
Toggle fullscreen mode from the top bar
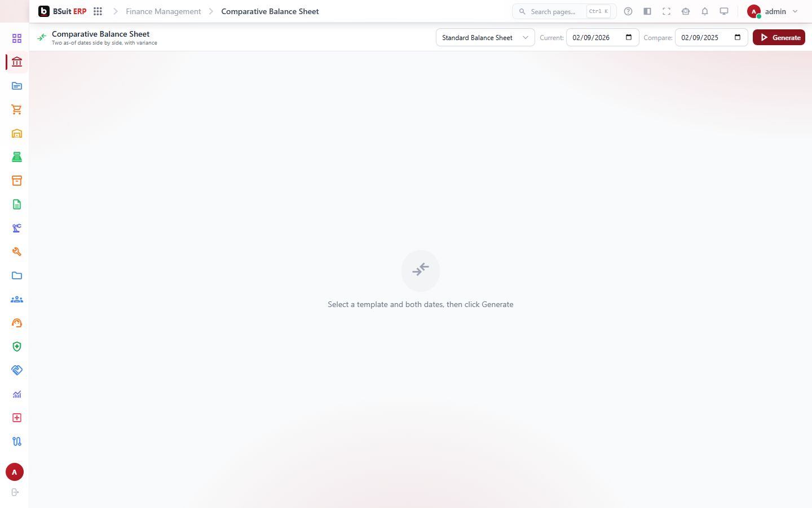pos(667,11)
